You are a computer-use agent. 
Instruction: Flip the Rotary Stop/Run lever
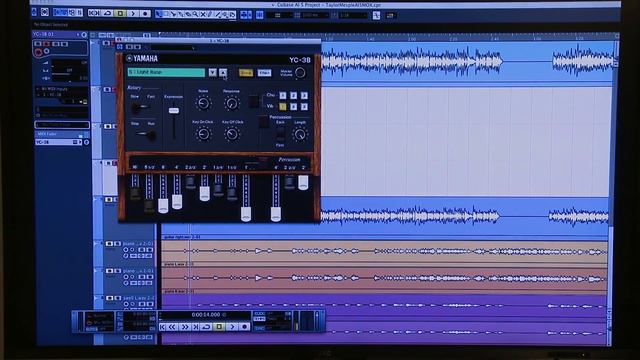[x=147, y=134]
